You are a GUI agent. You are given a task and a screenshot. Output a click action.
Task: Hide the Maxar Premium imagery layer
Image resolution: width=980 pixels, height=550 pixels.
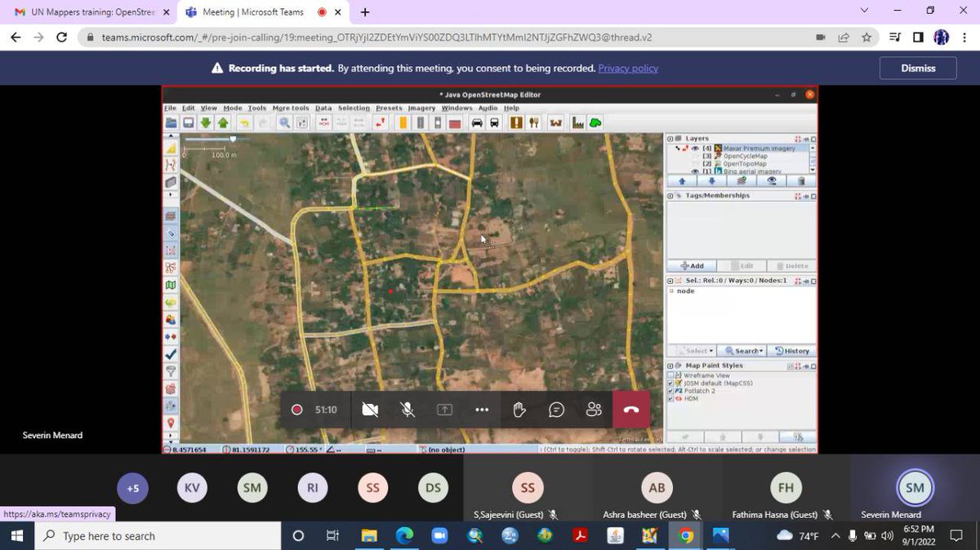click(x=696, y=149)
